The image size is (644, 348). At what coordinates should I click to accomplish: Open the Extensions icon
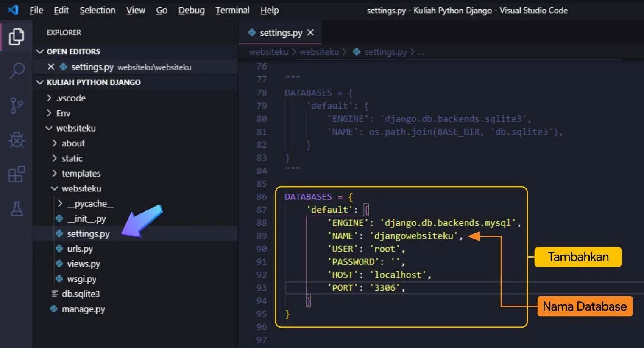17,174
